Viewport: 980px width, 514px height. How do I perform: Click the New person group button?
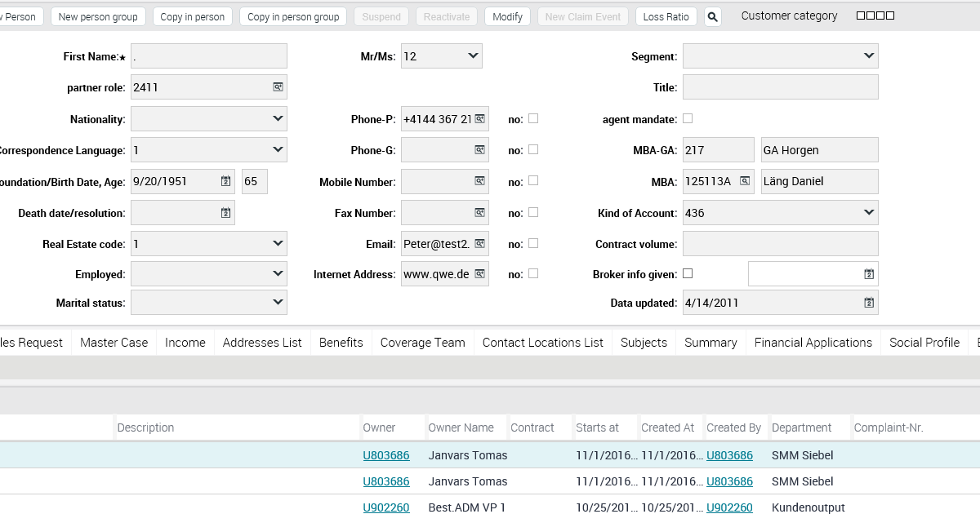click(x=98, y=16)
